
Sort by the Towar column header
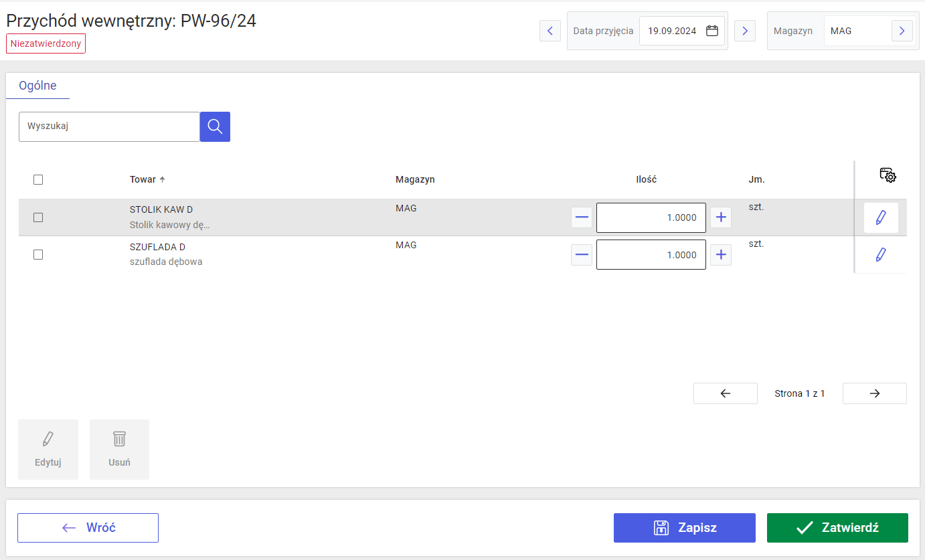coord(147,179)
